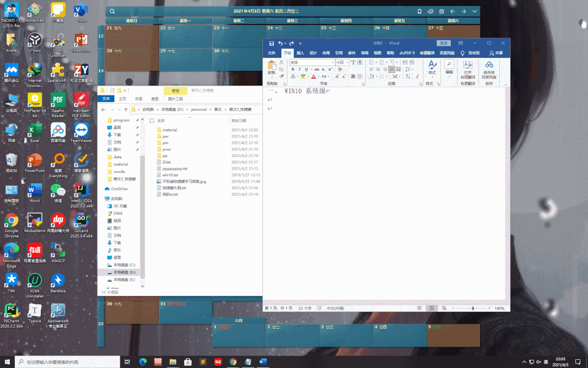Screen dimensions: 588x368
Task: Undo the last action in Word
Action: [x=280, y=44]
